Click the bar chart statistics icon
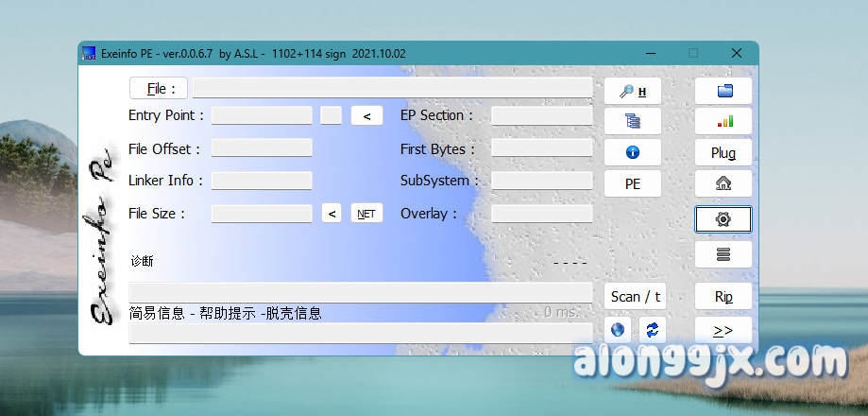 tap(723, 121)
